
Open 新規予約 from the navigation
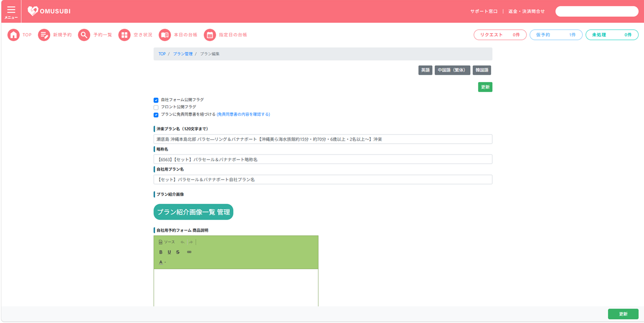[x=55, y=35]
